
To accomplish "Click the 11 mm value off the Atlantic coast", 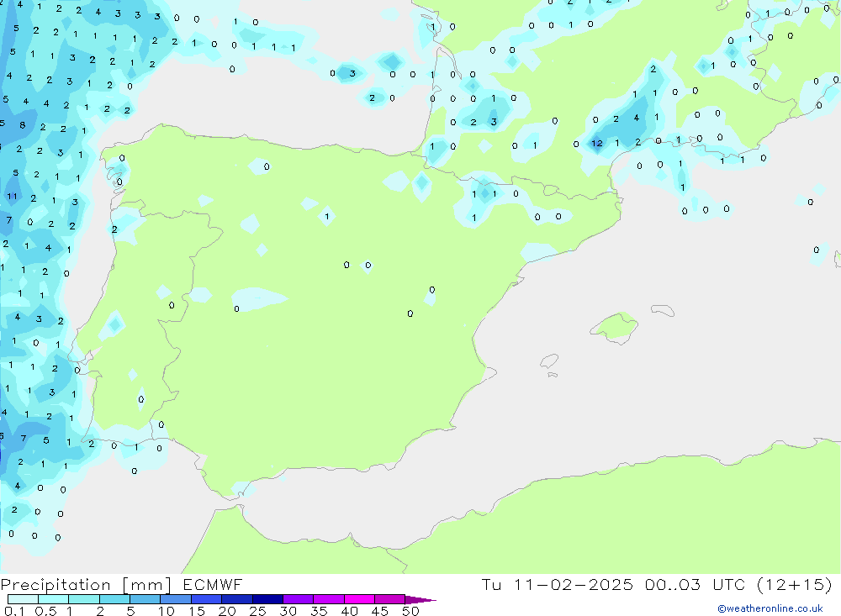I will click(12, 197).
